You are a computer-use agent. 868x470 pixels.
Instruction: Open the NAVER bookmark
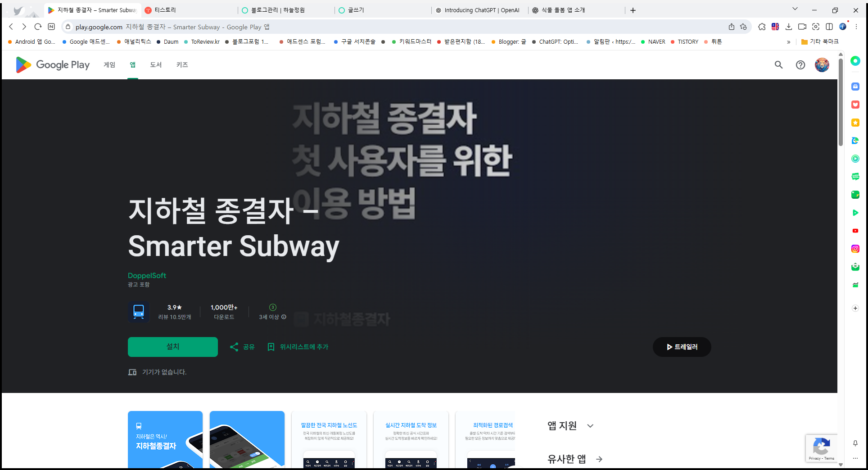[x=653, y=41]
